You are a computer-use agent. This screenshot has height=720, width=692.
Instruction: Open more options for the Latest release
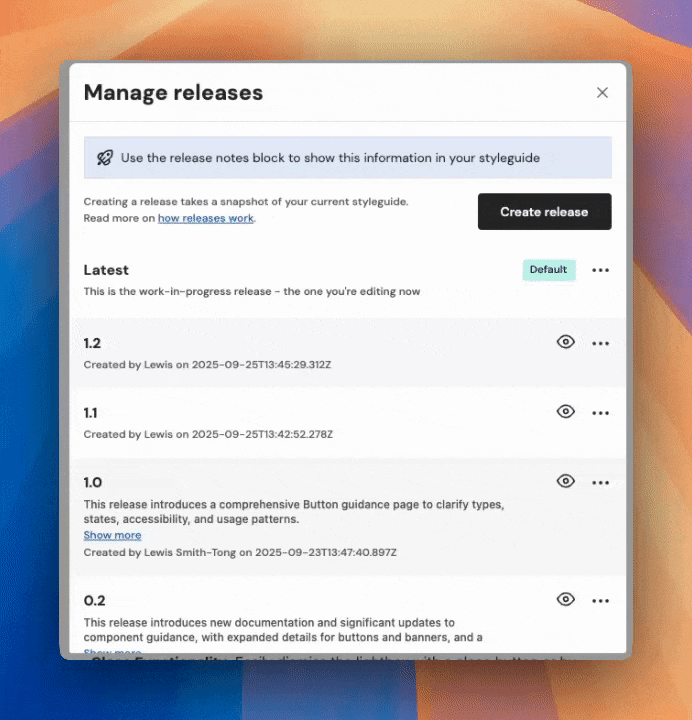tap(600, 270)
